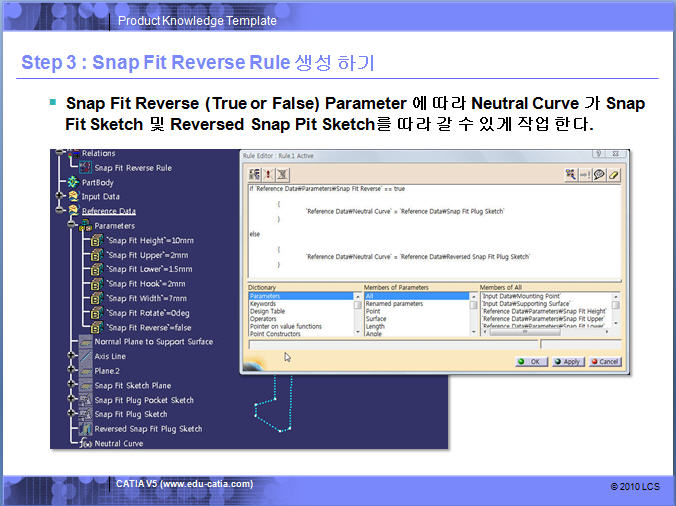This screenshot has width=676, height=506.
Task: Click the Members of All horizontal scrollbar
Action: (545, 342)
